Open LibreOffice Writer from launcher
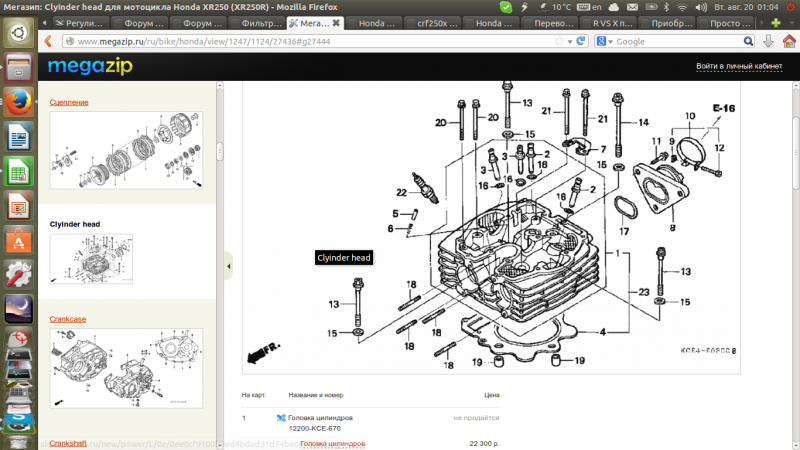 18,137
